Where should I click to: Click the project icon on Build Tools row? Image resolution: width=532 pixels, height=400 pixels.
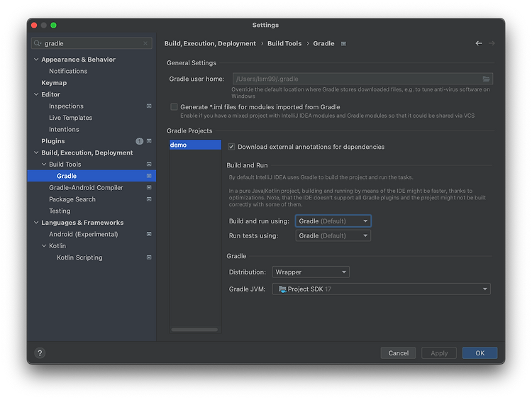[x=149, y=165]
